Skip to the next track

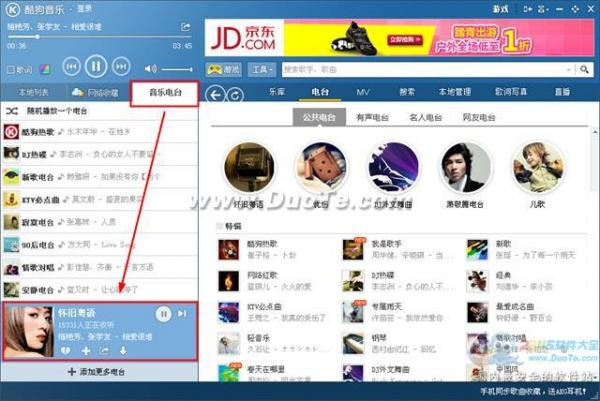pos(122,68)
